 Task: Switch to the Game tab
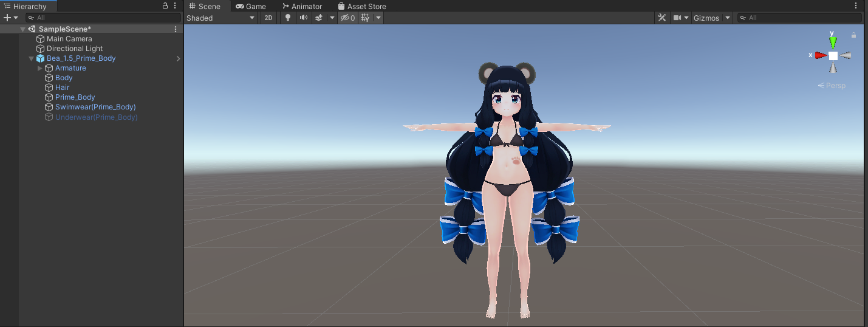pos(251,6)
